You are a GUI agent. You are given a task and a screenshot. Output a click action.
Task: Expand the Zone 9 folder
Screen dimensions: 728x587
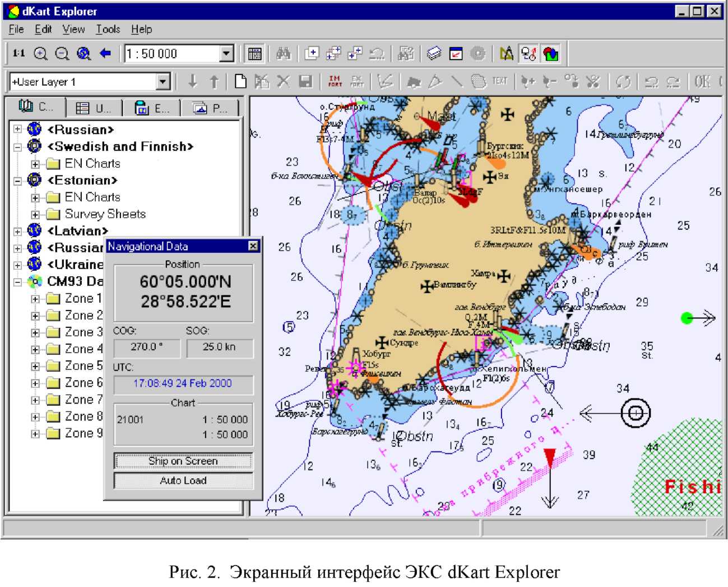(x=35, y=433)
